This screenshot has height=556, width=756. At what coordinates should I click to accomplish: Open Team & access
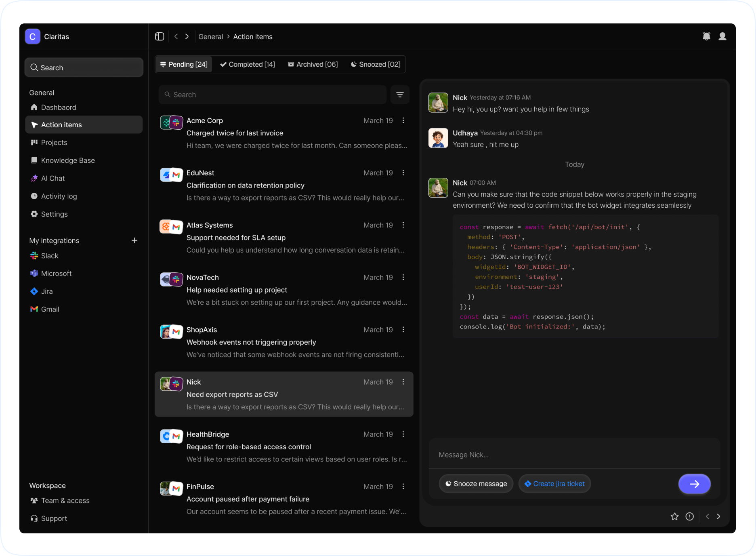[84, 501]
